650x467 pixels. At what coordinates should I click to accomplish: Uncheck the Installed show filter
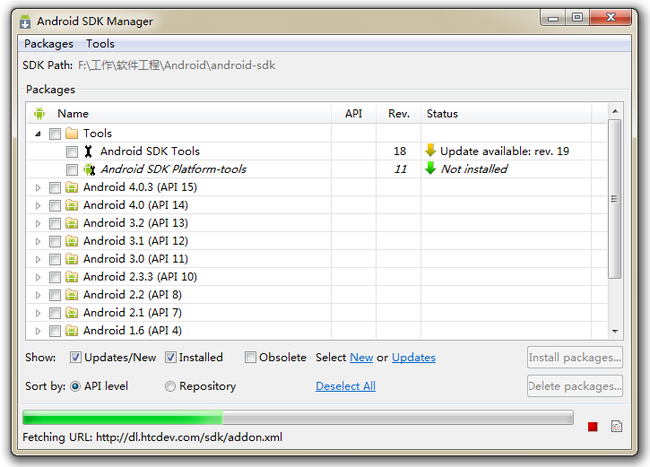pyautogui.click(x=170, y=357)
